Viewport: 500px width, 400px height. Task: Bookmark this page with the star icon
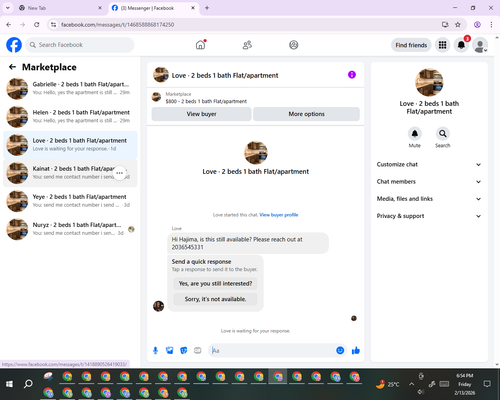458,25
